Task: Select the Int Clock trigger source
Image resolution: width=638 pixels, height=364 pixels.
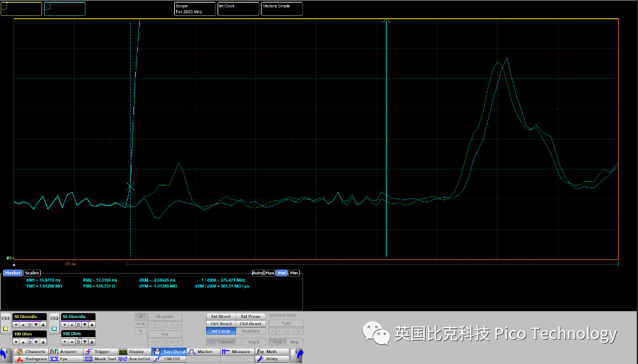Action: (x=221, y=331)
